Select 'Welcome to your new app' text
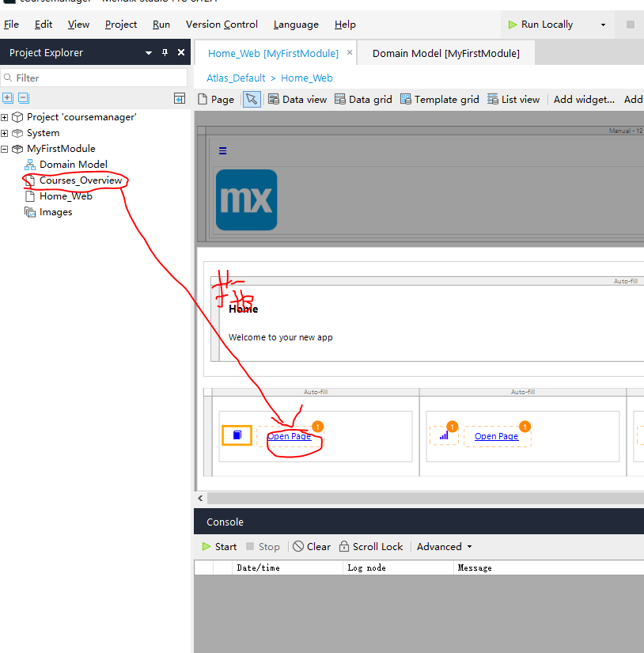The image size is (644, 653). pos(281,337)
